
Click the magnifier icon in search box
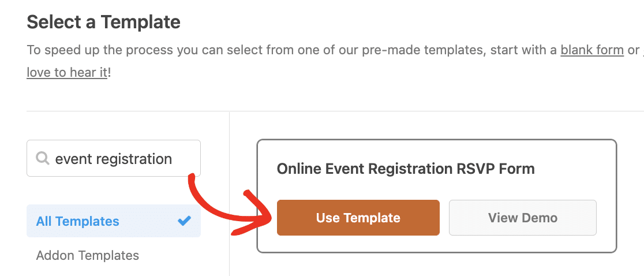coord(42,159)
